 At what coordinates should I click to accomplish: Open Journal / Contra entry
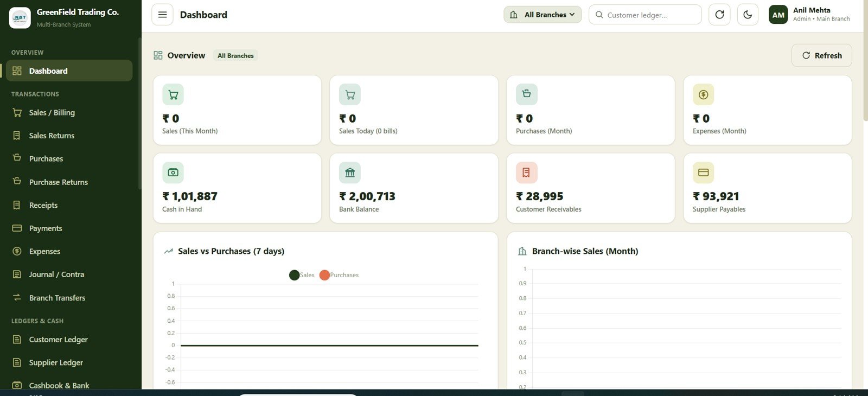click(x=69, y=274)
